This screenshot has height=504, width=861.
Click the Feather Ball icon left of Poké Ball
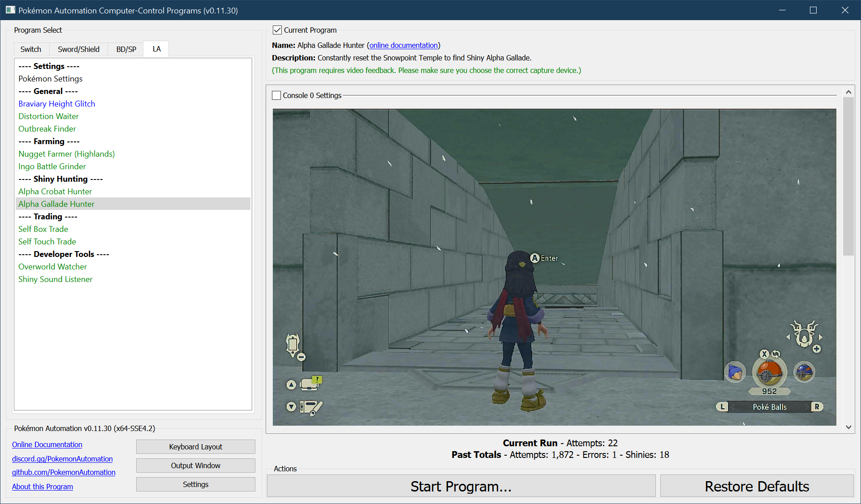(735, 372)
